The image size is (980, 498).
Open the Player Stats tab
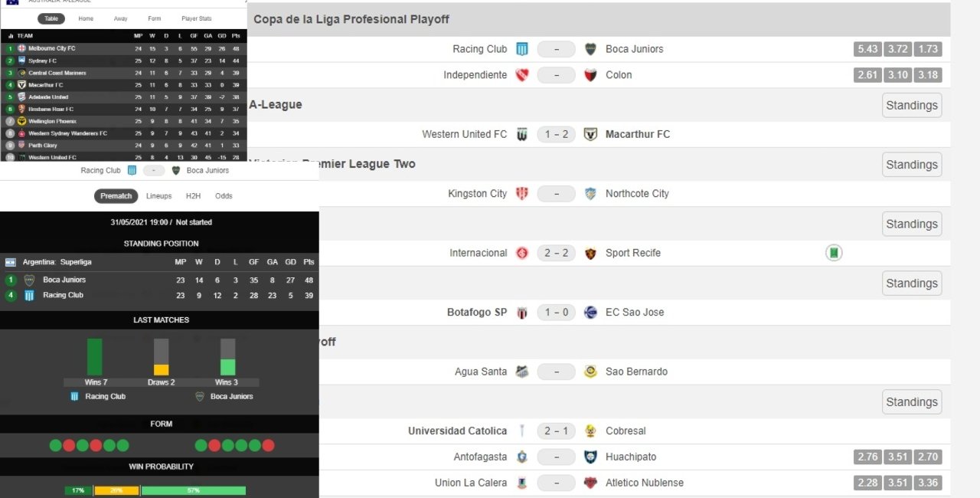(197, 18)
